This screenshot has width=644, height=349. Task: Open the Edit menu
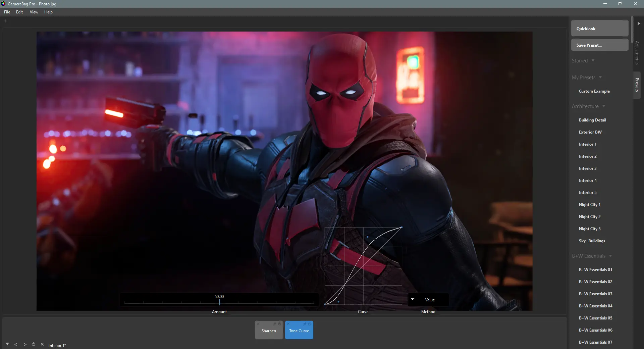19,12
